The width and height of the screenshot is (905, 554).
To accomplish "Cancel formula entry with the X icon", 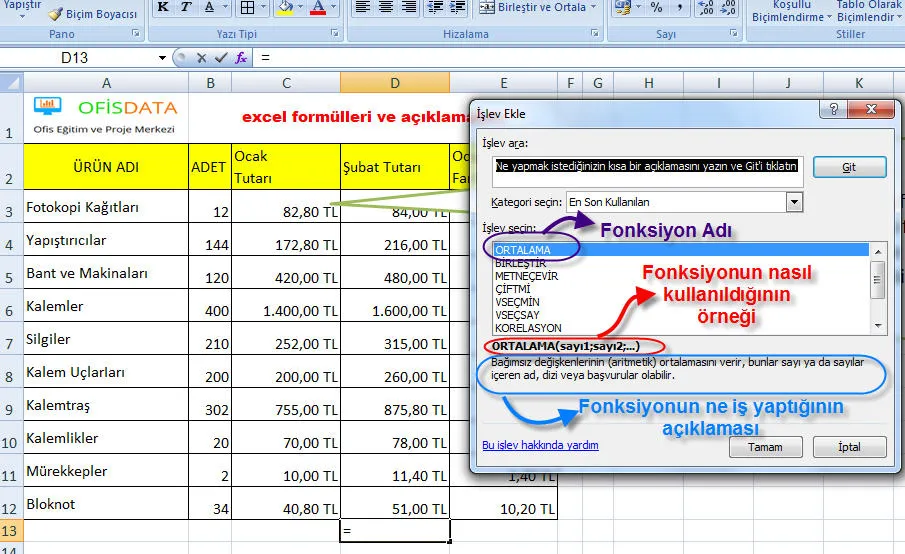I will (x=202, y=58).
